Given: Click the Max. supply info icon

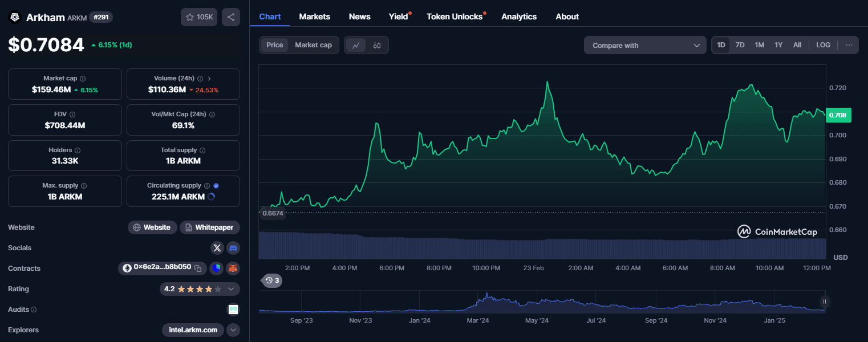Looking at the screenshot, I should click(84, 186).
